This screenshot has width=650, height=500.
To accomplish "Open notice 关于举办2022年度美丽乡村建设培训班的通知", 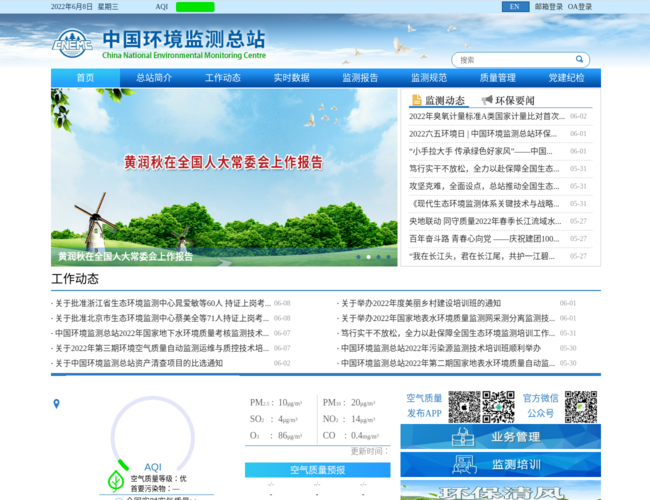I will [x=421, y=303].
